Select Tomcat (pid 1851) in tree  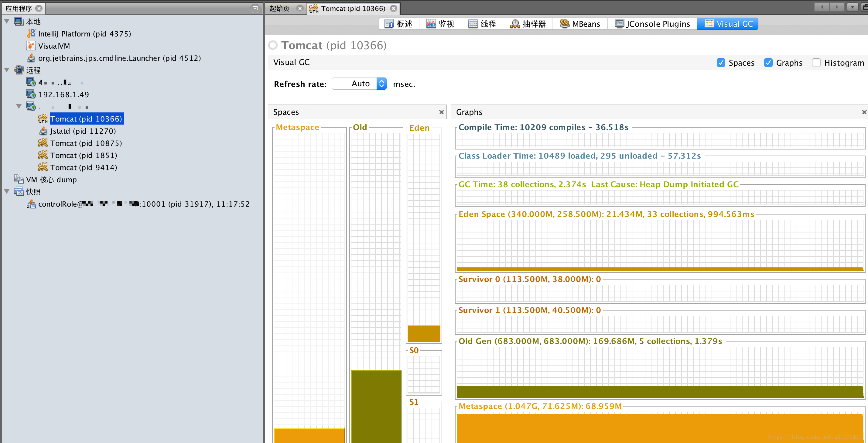point(84,155)
